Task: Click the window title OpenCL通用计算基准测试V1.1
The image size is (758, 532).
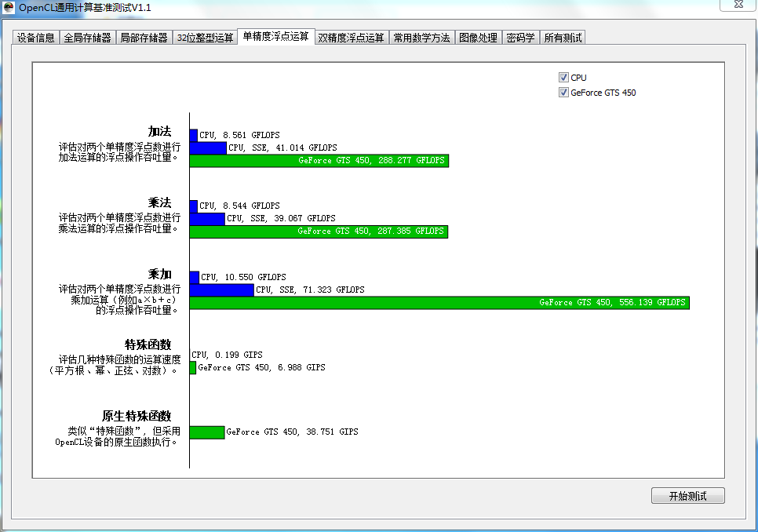Action: 85,8
